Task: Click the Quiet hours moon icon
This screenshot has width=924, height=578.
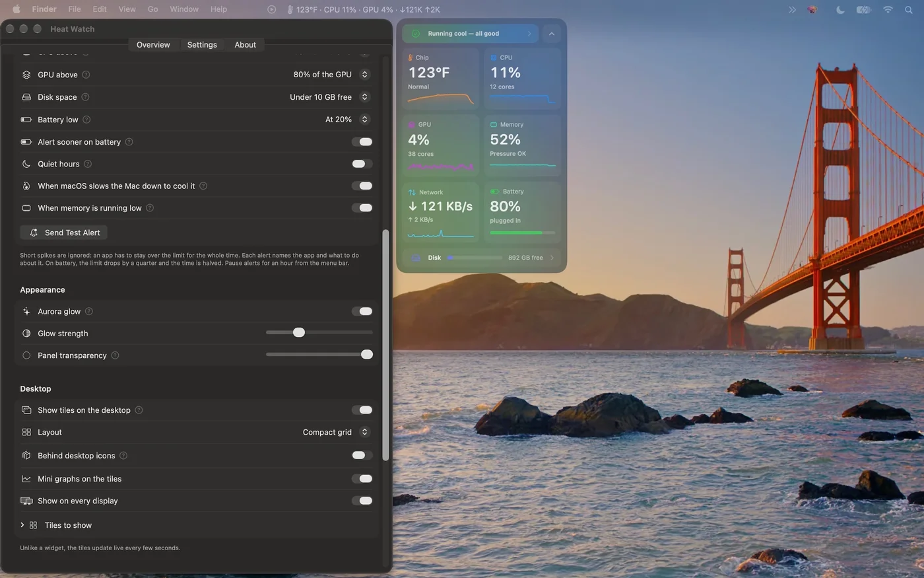Action: [x=26, y=164]
